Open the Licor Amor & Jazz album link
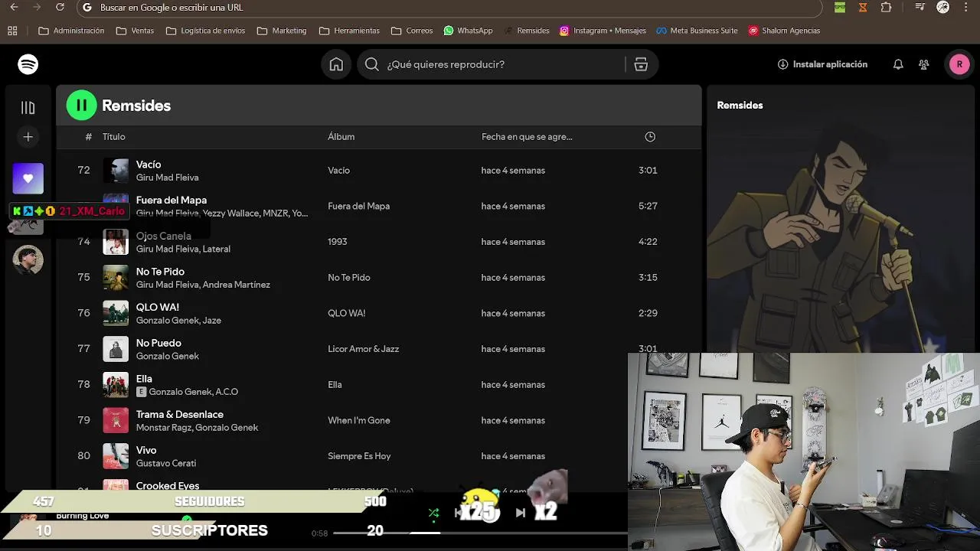Screen dimensions: 980x551 click(x=363, y=349)
